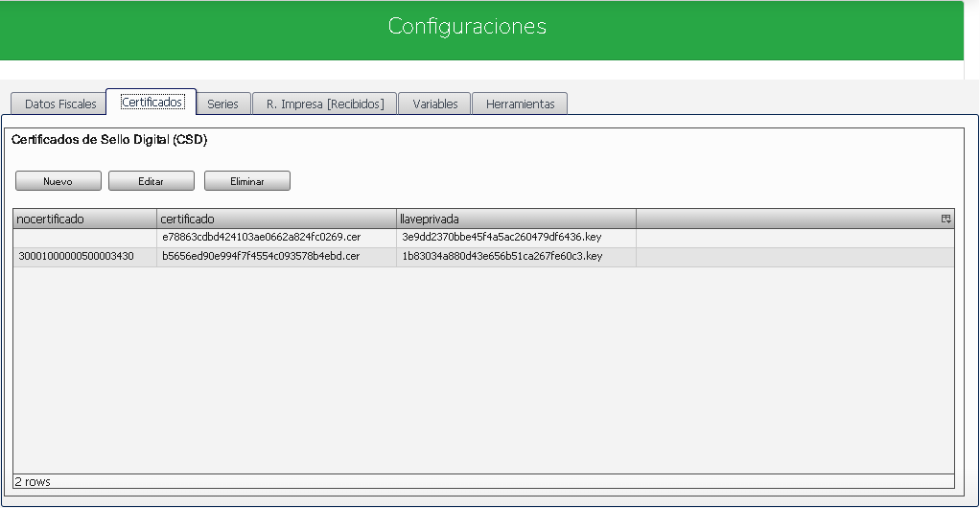This screenshot has height=508, width=980.
Task: Sort by the certificado column header
Action: tap(276, 219)
